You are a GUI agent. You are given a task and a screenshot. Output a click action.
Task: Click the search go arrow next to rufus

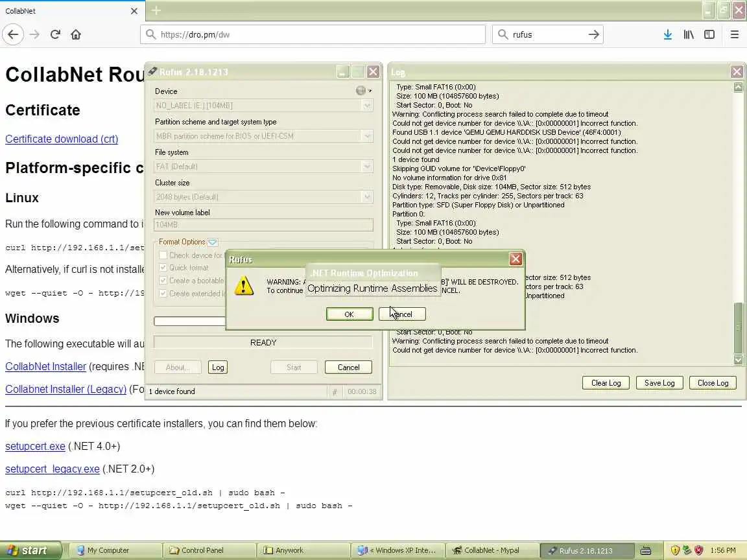coord(593,34)
